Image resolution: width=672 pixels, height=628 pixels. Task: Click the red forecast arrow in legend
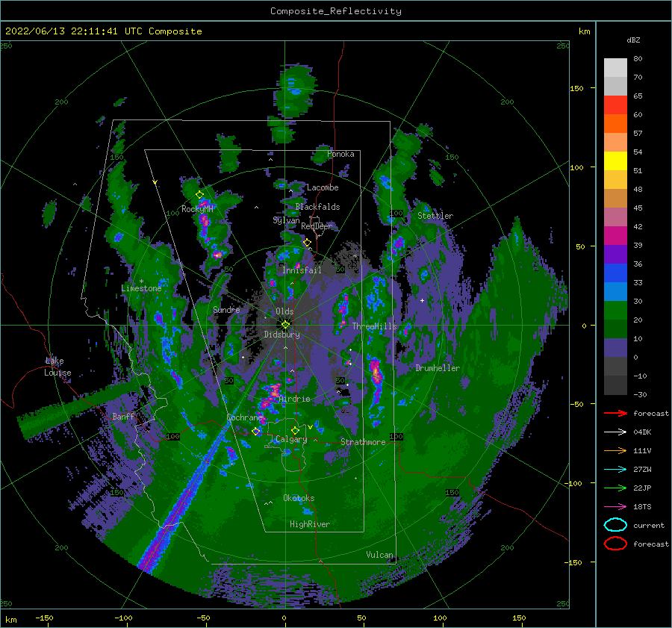click(615, 413)
